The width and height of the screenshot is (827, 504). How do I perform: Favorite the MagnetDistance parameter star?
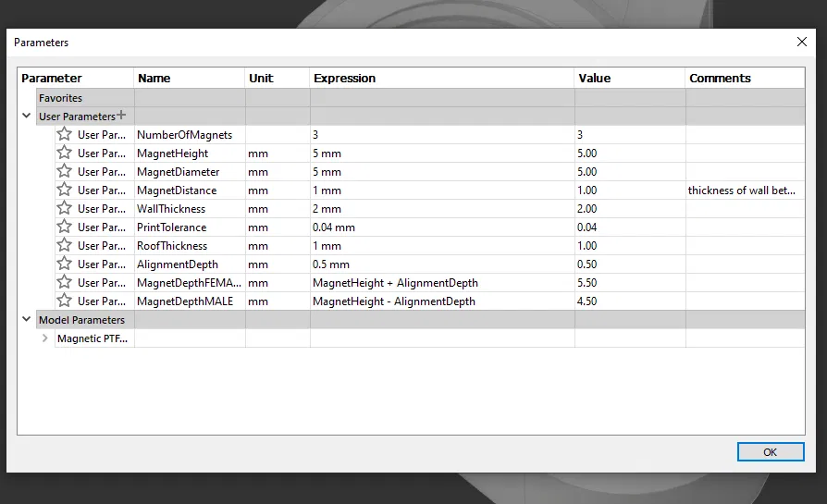pyautogui.click(x=65, y=190)
